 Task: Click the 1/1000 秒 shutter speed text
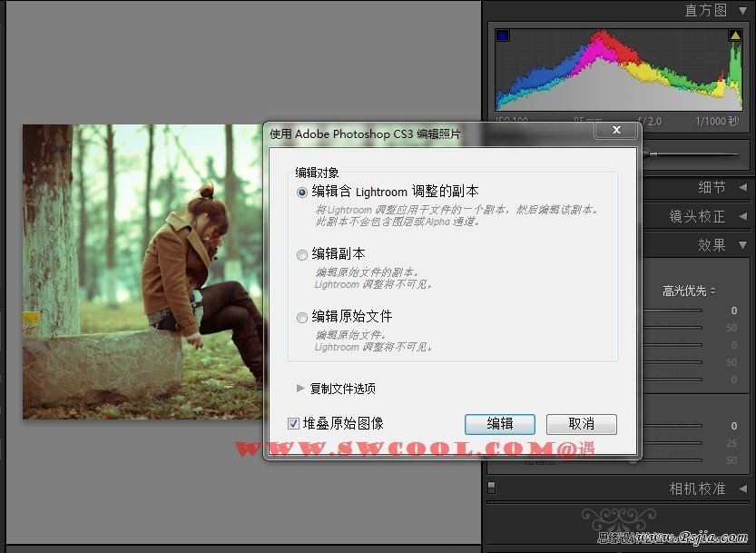click(x=717, y=121)
